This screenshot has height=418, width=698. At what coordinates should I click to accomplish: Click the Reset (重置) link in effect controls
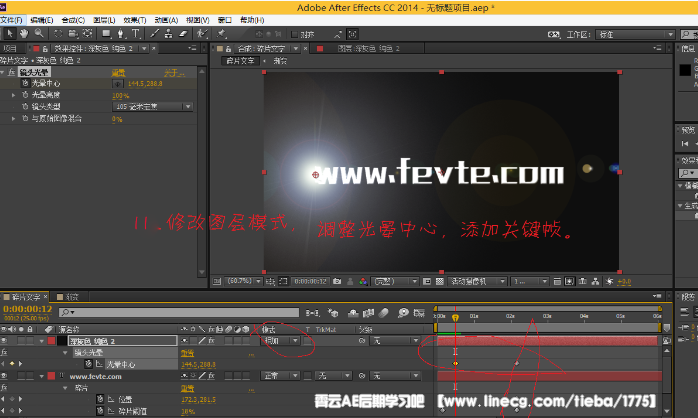click(118, 73)
